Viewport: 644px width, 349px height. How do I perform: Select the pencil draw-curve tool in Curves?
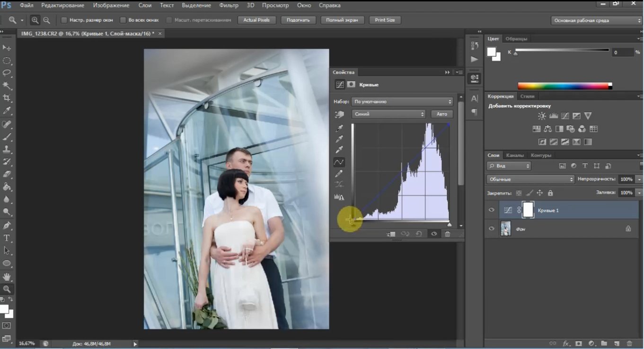click(x=339, y=174)
